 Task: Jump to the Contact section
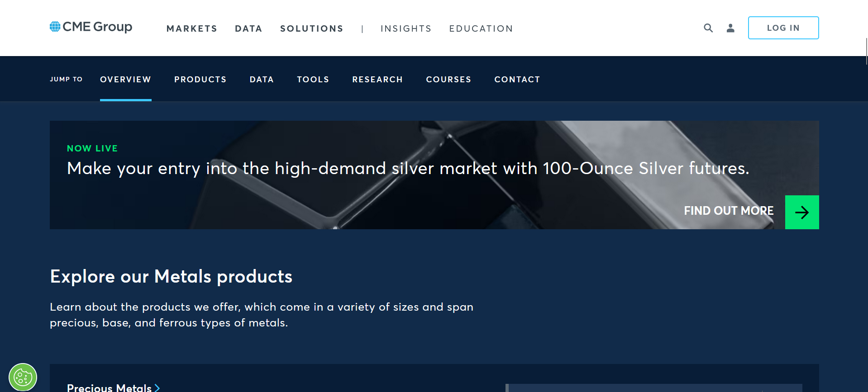517,80
